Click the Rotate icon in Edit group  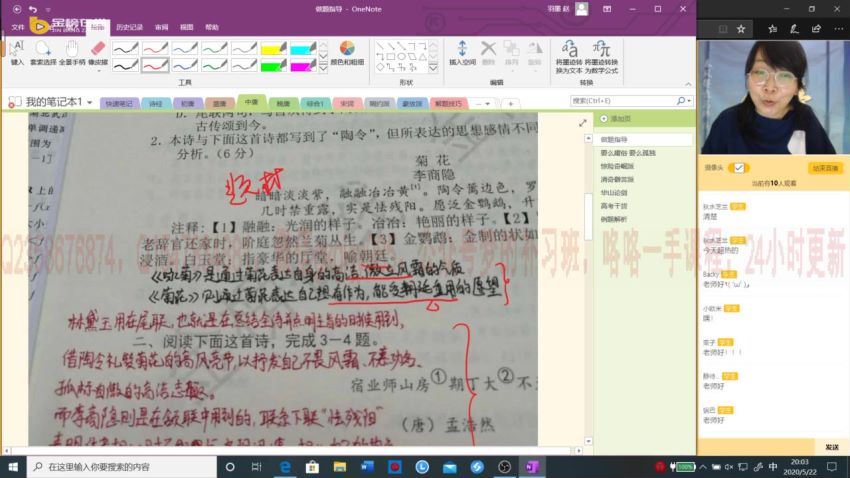[x=535, y=53]
